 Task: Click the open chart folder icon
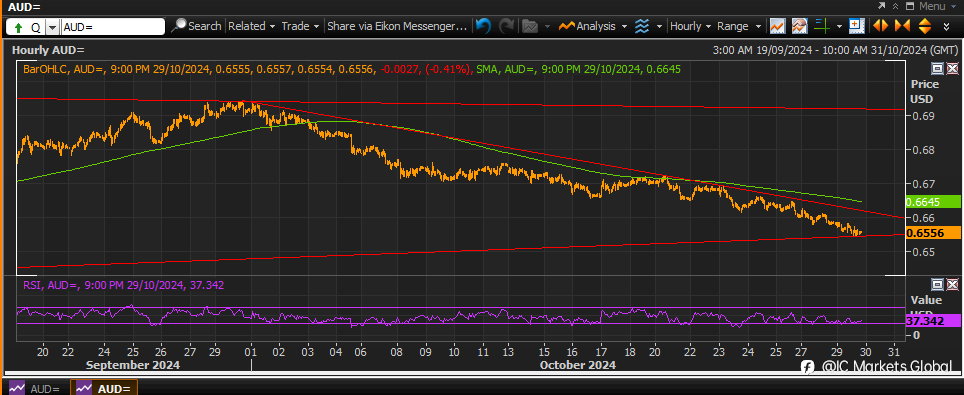(529, 26)
